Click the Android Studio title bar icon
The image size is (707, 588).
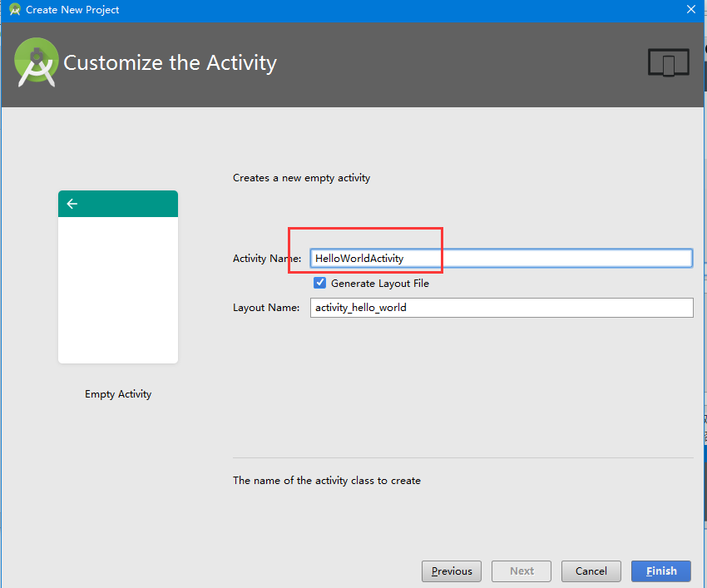14,10
